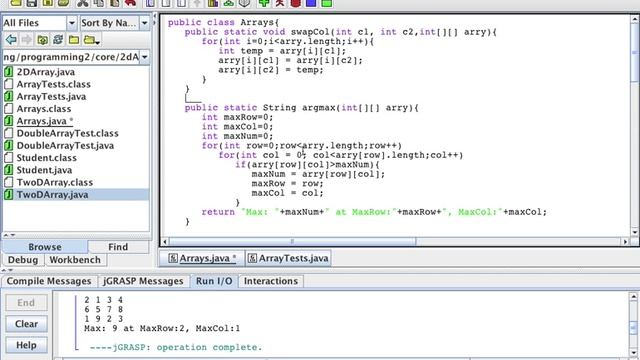This screenshot has width=640, height=360.
Task: Click the Java icon beside TwoDArray.java
Action: (x=9, y=194)
